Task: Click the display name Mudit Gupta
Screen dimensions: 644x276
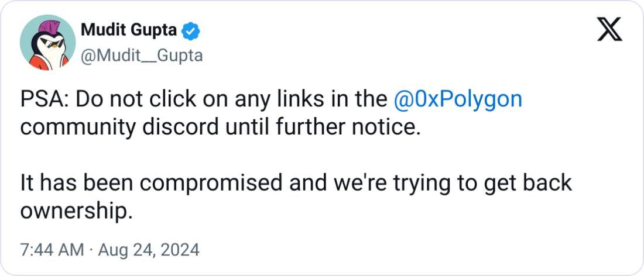Action: point(129,30)
